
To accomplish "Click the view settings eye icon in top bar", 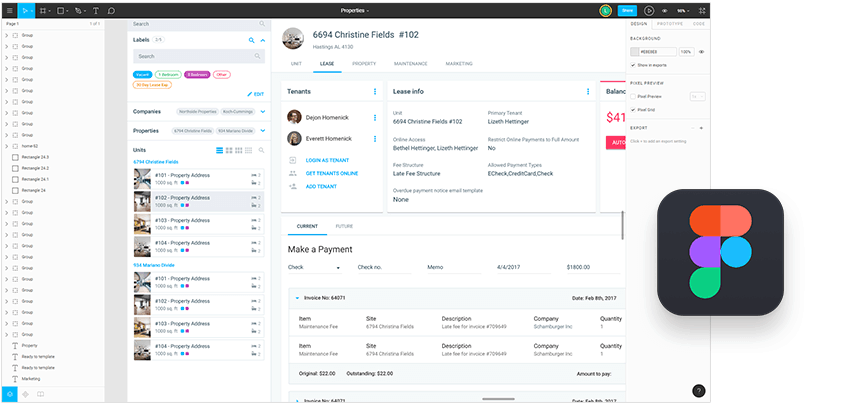I will tap(665, 10).
